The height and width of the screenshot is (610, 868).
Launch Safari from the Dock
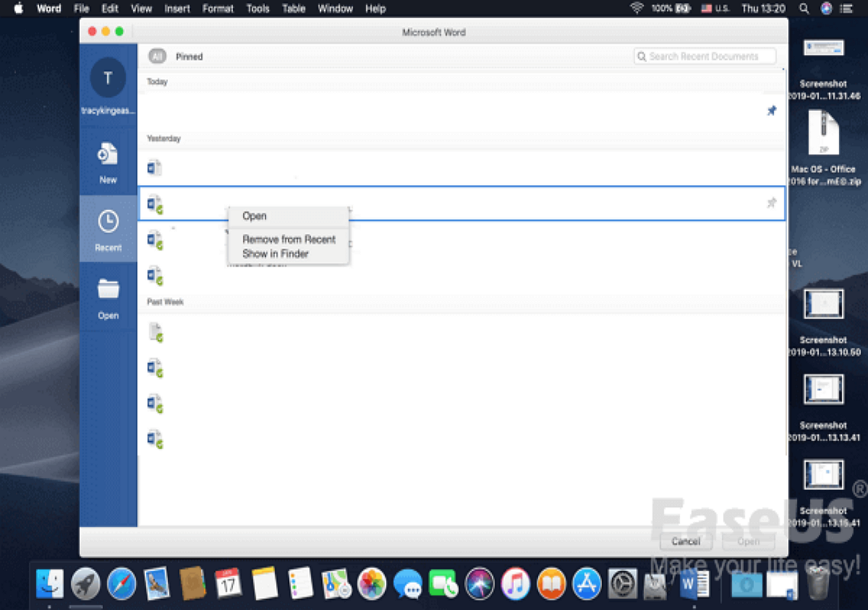click(121, 584)
